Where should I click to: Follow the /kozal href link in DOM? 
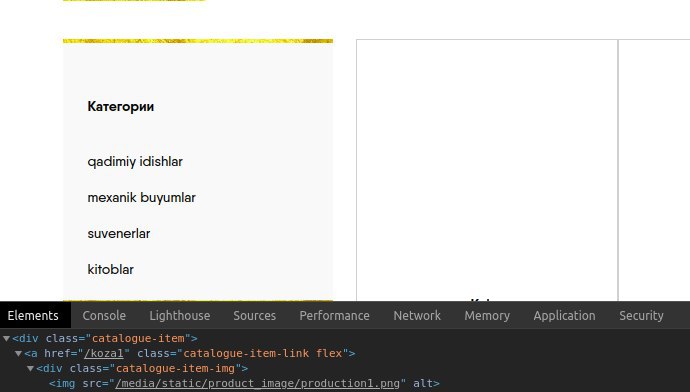[104, 354]
